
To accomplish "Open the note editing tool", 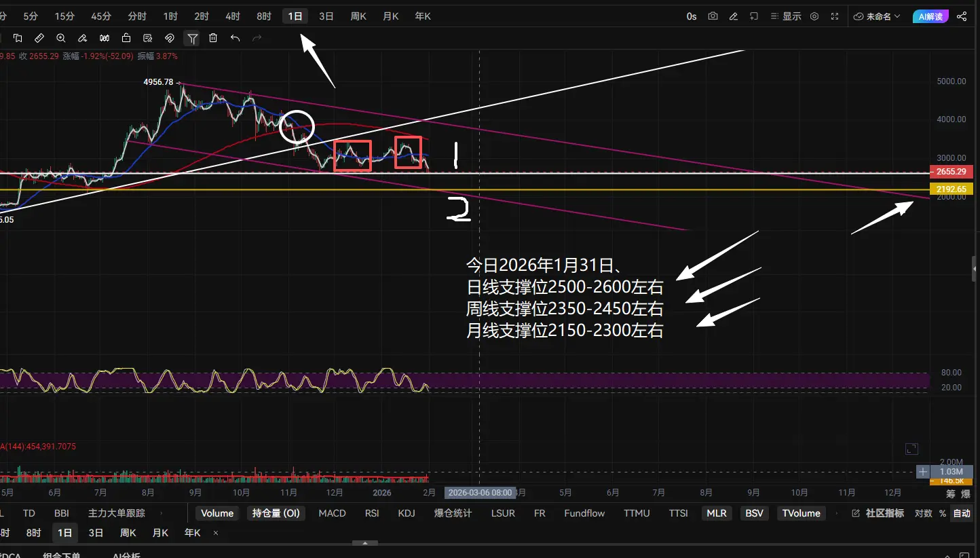I will [x=148, y=38].
